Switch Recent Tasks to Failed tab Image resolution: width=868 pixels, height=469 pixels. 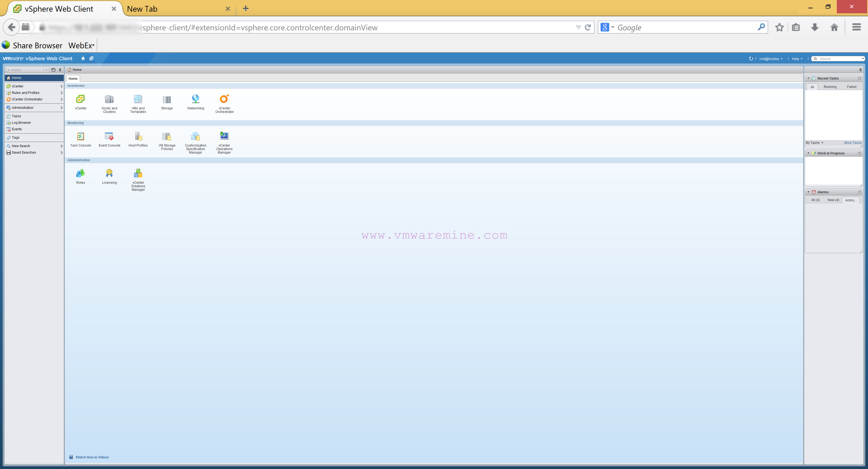(x=851, y=87)
